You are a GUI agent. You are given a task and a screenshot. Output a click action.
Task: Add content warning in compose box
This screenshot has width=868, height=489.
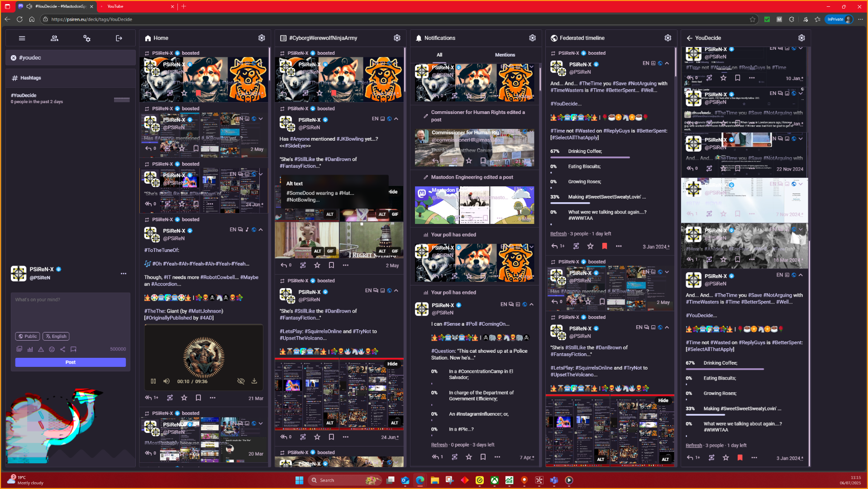(41, 349)
